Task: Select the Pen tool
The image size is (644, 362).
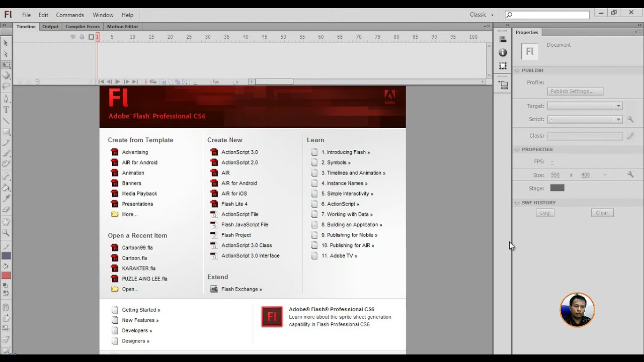Action: [6, 99]
